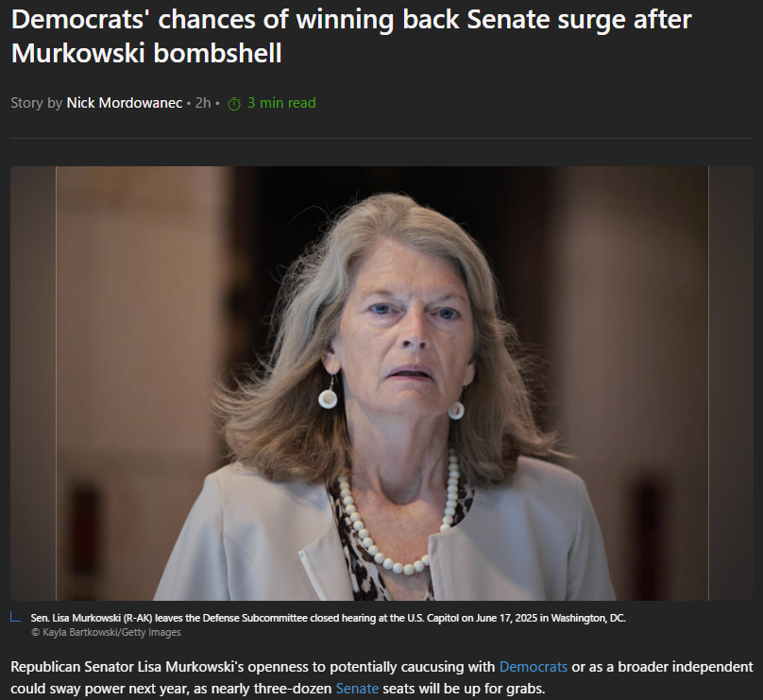
Task: Select the green 3 min read label
Action: tap(281, 103)
